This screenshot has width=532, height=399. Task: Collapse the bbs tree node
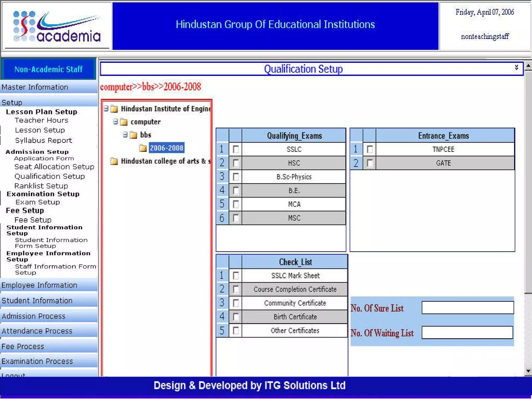click(x=125, y=135)
